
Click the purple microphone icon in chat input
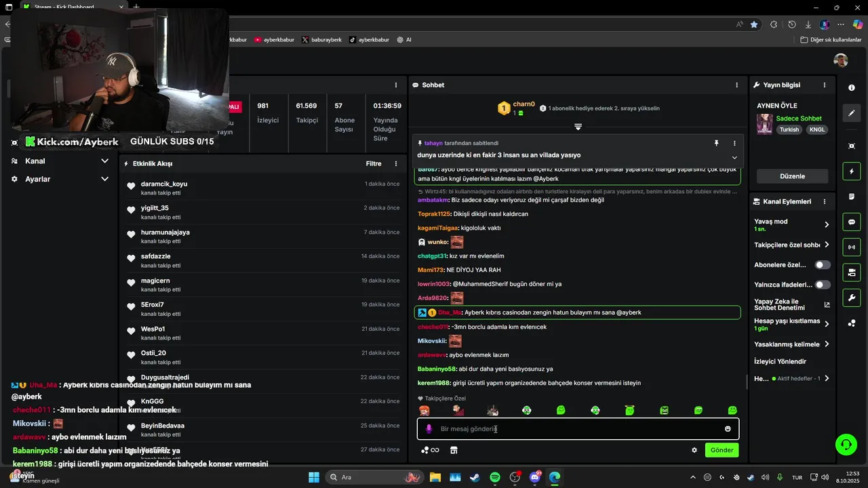[x=429, y=429]
